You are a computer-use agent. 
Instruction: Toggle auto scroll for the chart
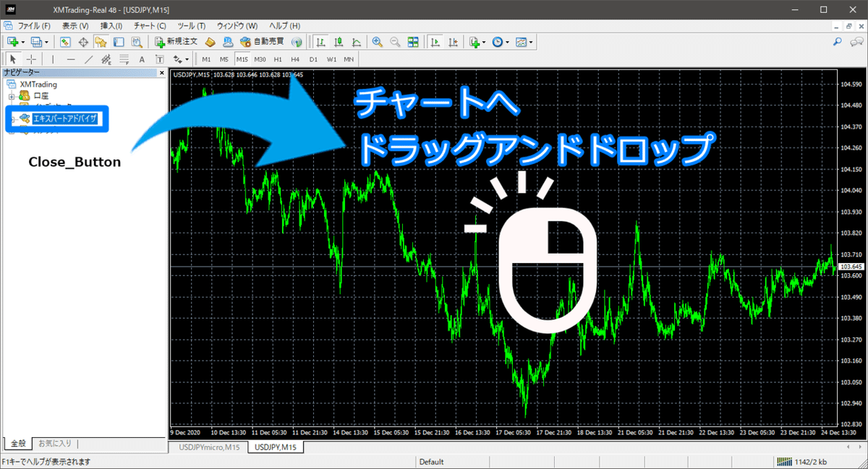(x=434, y=41)
